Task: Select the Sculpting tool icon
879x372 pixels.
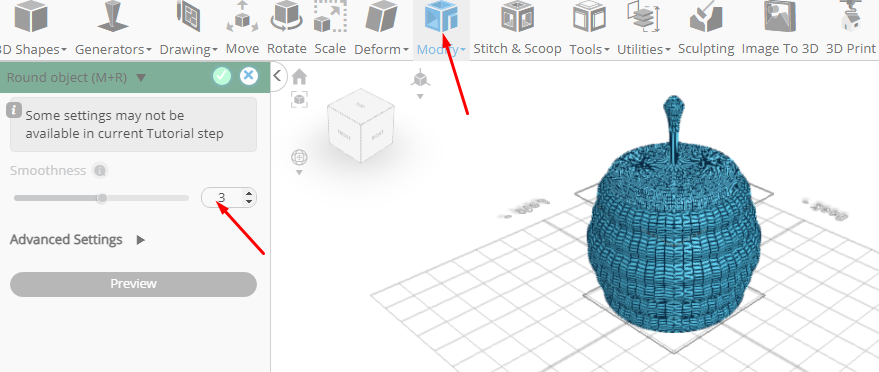Action: pos(706,17)
